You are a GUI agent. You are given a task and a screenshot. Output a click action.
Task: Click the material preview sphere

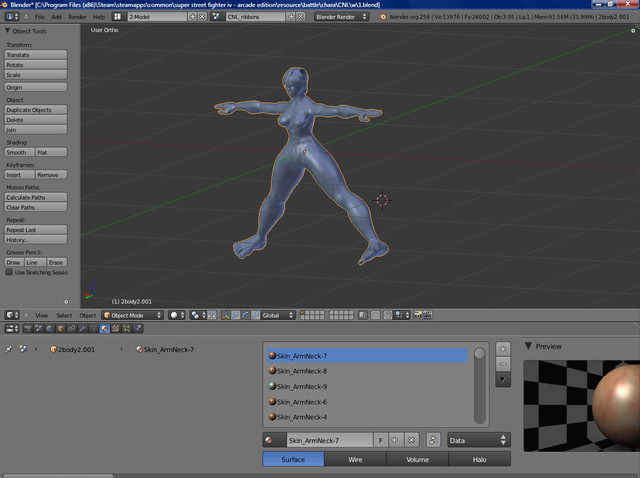click(616, 406)
